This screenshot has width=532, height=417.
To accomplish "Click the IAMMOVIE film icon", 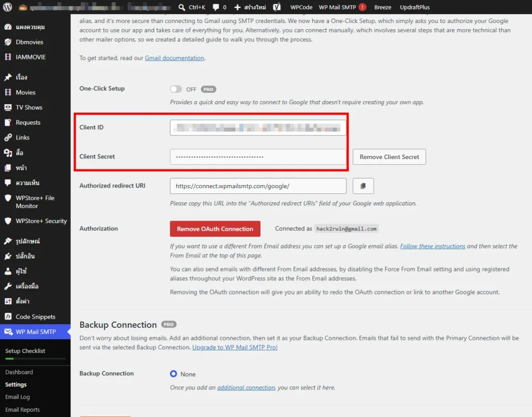I will click(x=8, y=57).
